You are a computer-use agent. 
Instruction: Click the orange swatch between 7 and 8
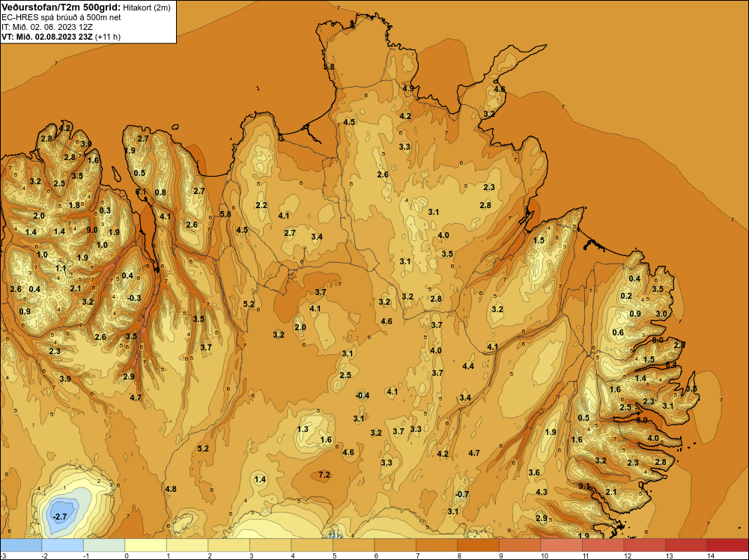pyautogui.click(x=437, y=545)
